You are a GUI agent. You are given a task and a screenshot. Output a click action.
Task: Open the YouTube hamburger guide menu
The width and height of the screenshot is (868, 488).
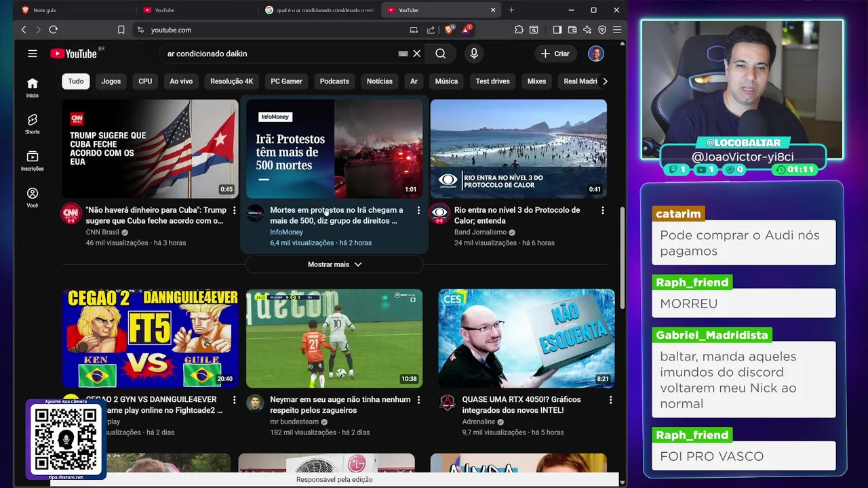click(x=32, y=54)
